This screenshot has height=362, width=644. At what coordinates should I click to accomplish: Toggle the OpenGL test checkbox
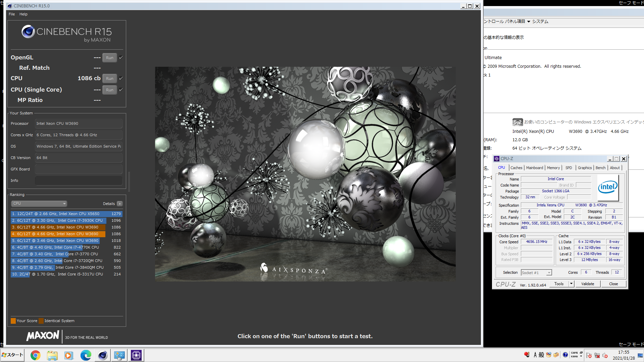121,57
